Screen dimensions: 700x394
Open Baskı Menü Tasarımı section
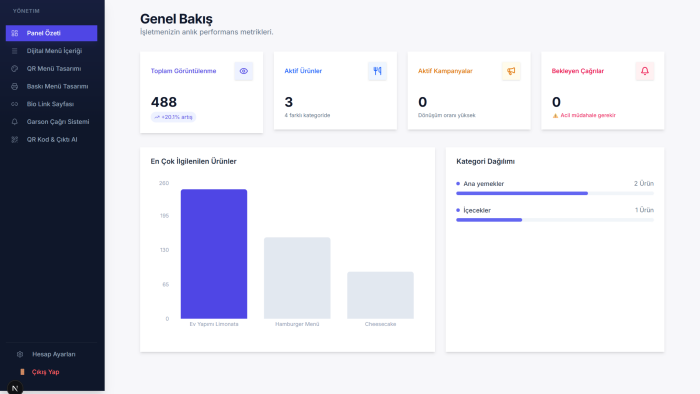(51, 86)
